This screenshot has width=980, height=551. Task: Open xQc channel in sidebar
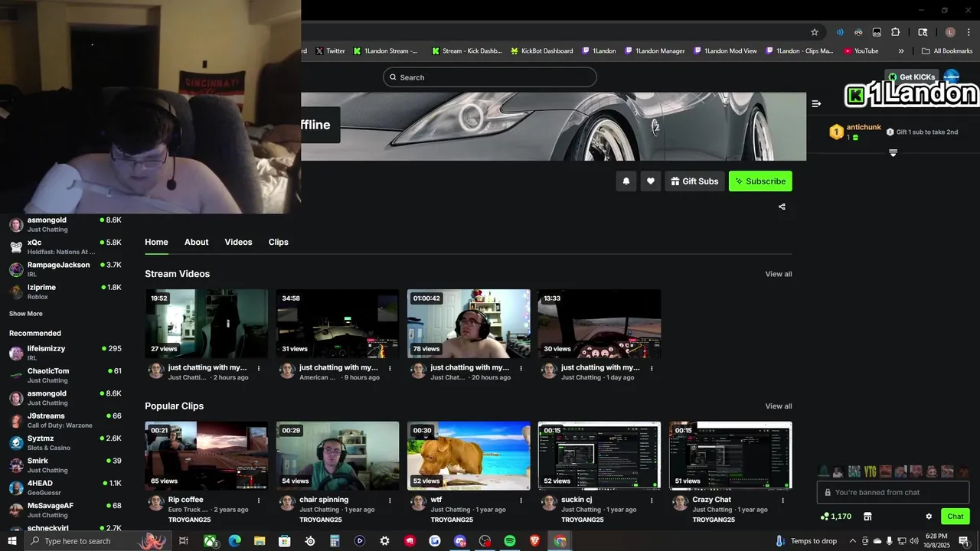tap(65, 246)
